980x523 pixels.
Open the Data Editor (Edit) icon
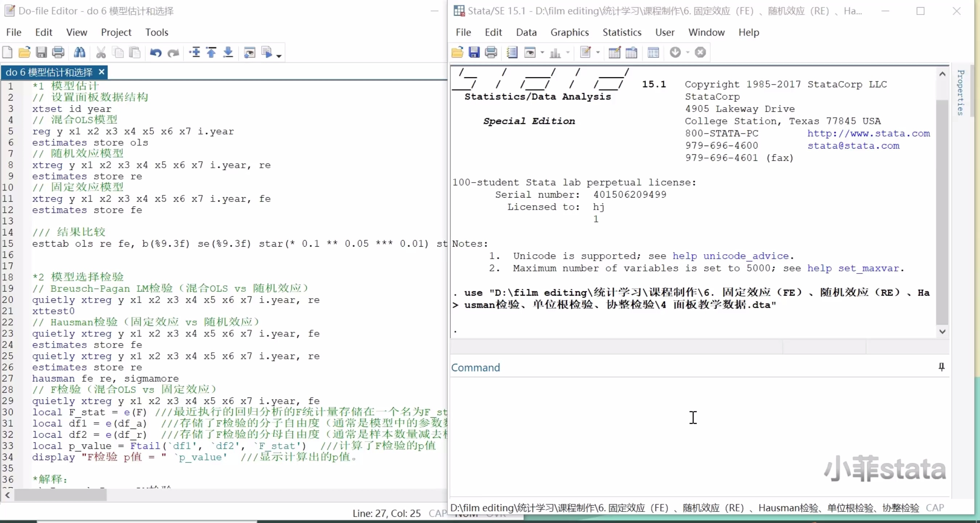614,52
